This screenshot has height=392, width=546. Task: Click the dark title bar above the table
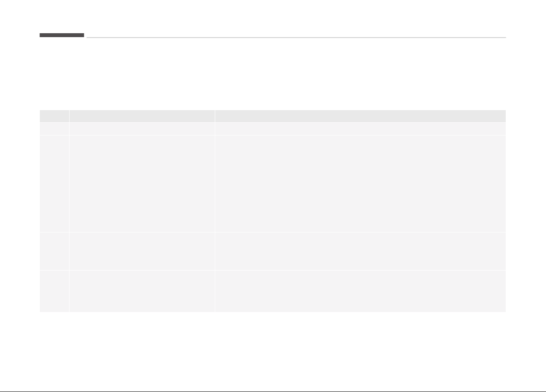tap(62, 35)
